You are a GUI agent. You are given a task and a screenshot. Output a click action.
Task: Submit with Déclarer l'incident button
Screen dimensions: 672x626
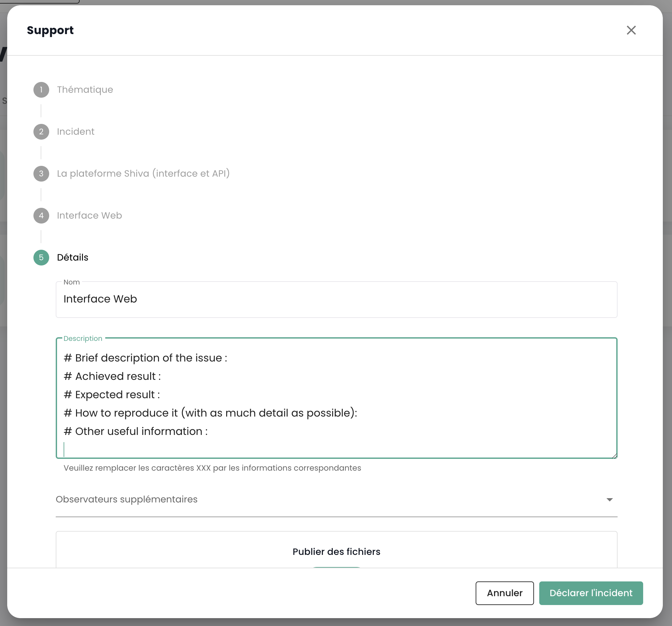pos(590,593)
